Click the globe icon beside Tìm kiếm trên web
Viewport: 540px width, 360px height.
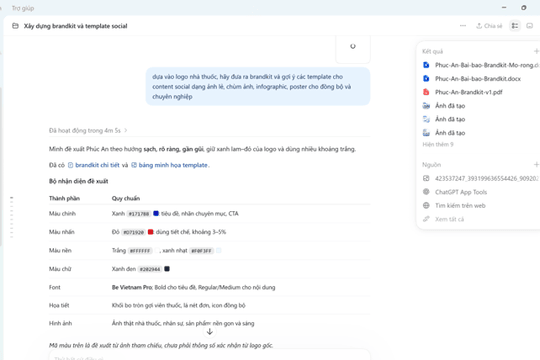[426, 206]
